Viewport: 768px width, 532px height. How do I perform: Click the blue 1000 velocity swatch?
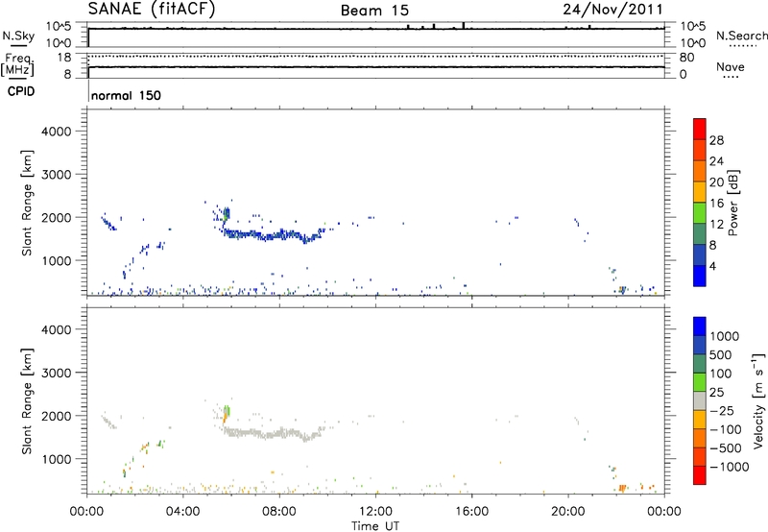tap(700, 326)
